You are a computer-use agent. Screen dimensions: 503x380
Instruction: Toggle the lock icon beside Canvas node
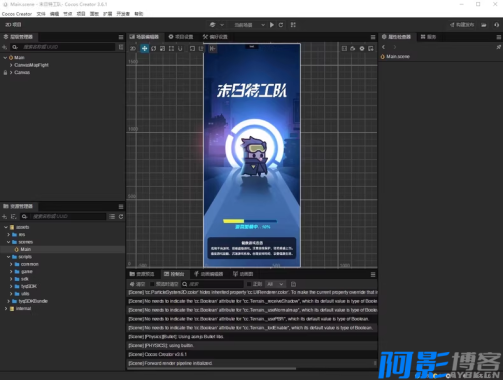(x=5, y=72)
